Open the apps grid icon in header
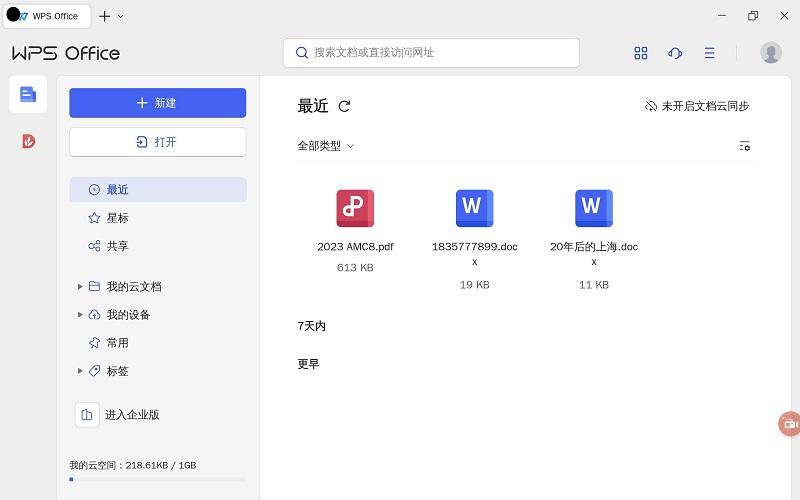Screen dimensions: 800x500 tap(641, 53)
